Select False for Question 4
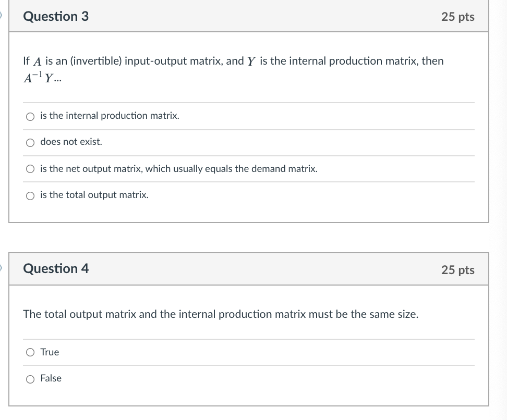Screen dimensions: 507x420 pyautogui.click(x=30, y=378)
